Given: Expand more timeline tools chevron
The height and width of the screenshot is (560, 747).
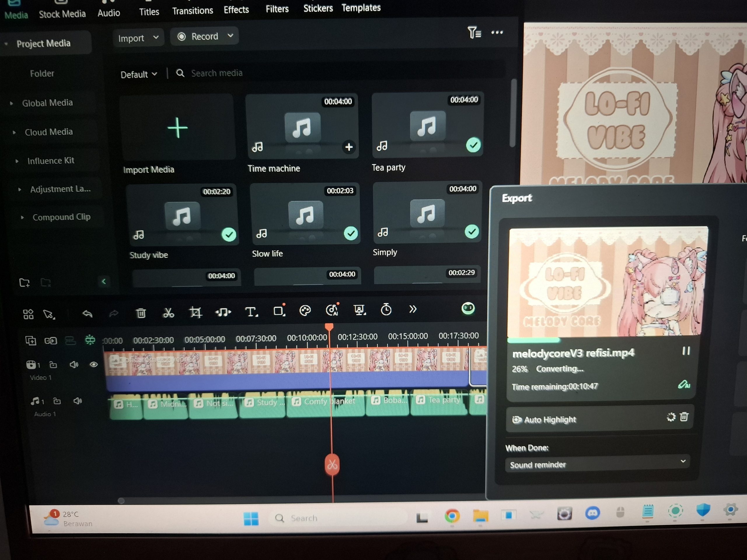Looking at the screenshot, I should (x=413, y=309).
